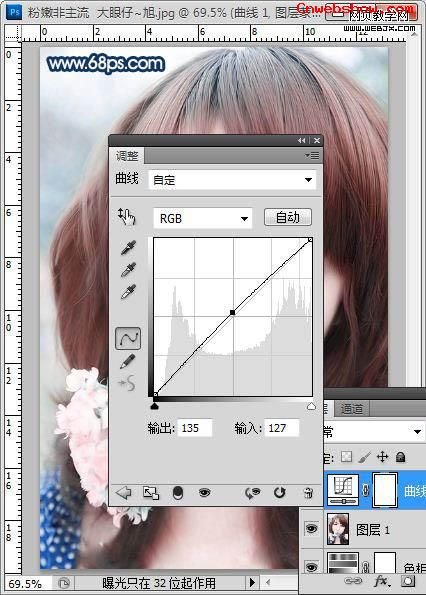
Task: Pick the black point eyedropper
Action: pyautogui.click(x=128, y=247)
